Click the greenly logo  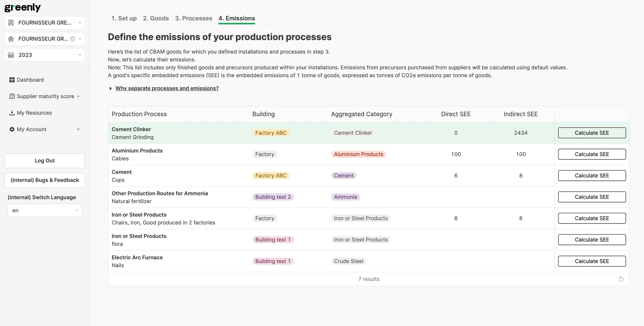pos(22,7)
